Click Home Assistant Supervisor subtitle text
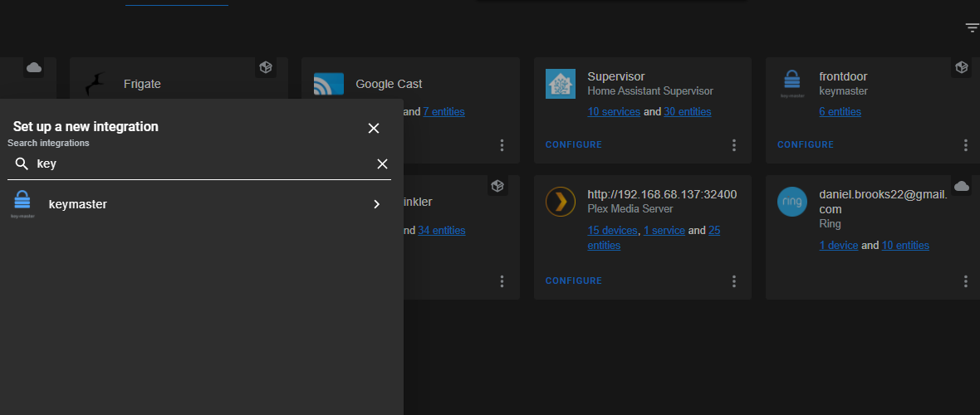This screenshot has width=980, height=415. tap(650, 91)
